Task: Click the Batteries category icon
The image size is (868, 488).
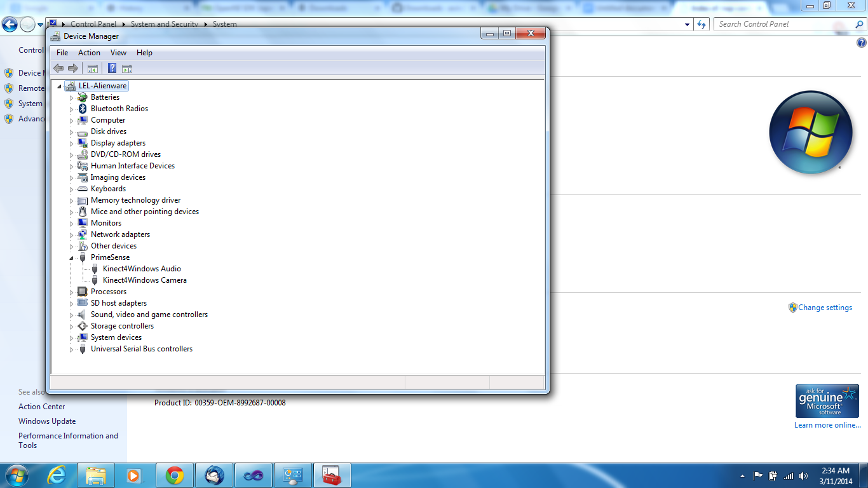Action: tap(82, 97)
